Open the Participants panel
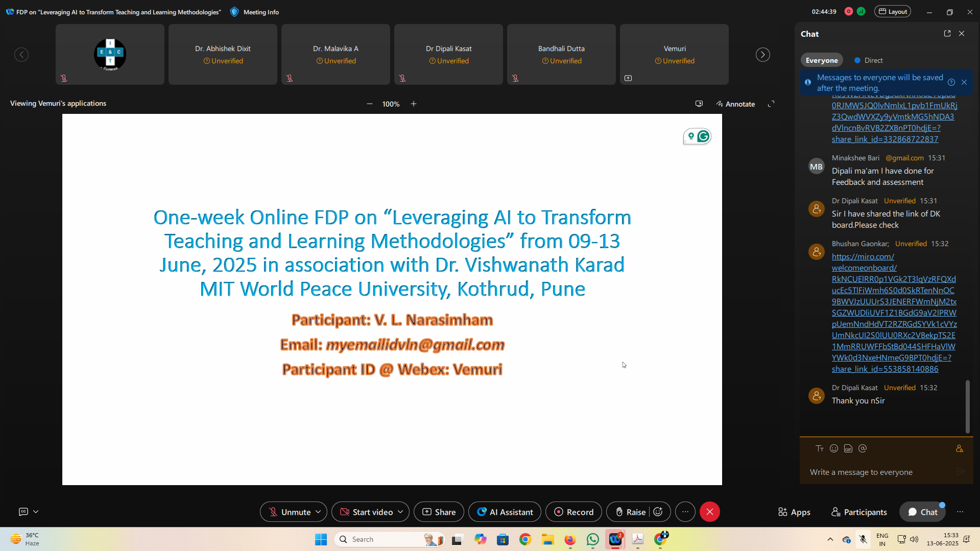The width and height of the screenshot is (980, 551). pos(859,512)
